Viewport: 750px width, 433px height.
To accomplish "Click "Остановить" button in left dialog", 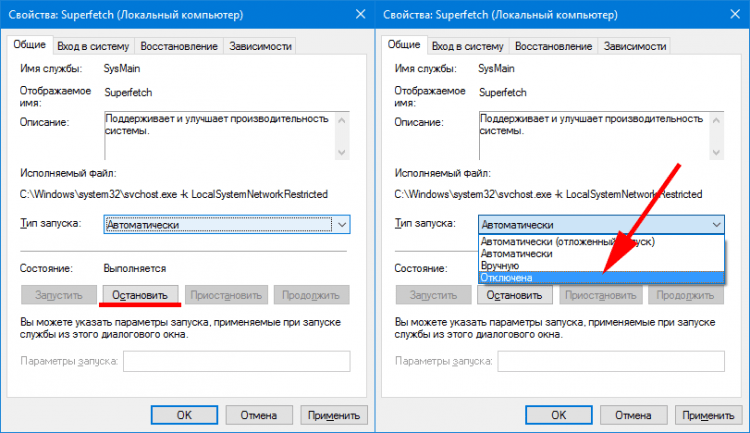I will tap(140, 295).
